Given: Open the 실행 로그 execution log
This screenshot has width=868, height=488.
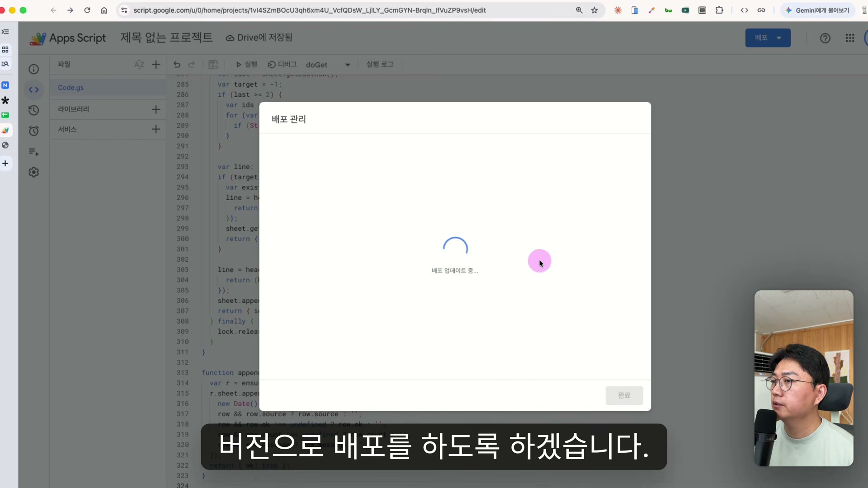Looking at the screenshot, I should click(x=380, y=65).
